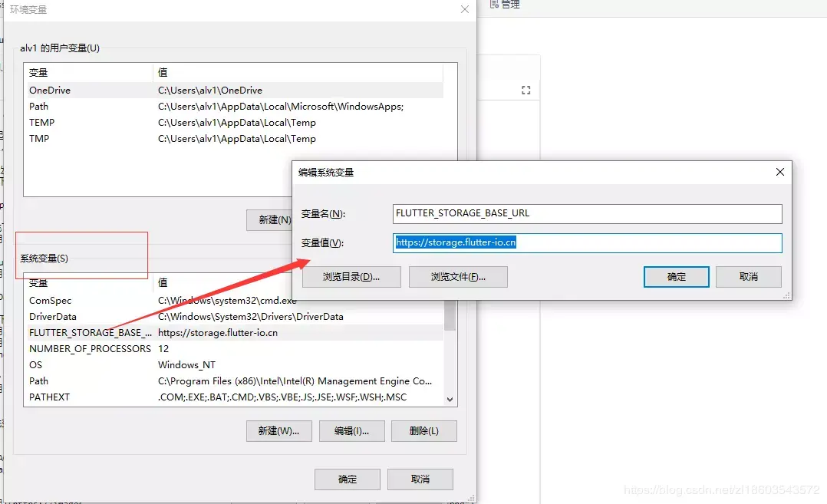
Task: Click the system variables list scroll down arrow
Action: [450, 400]
